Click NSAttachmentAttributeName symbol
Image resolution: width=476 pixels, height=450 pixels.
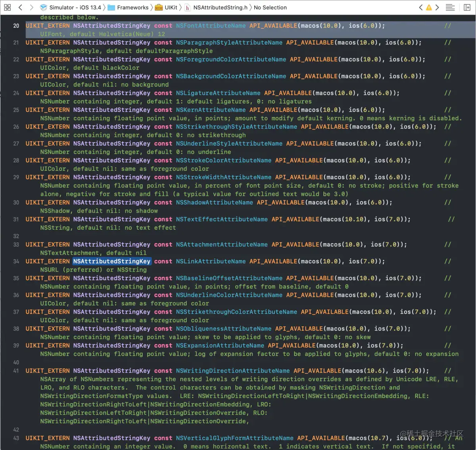click(222, 244)
